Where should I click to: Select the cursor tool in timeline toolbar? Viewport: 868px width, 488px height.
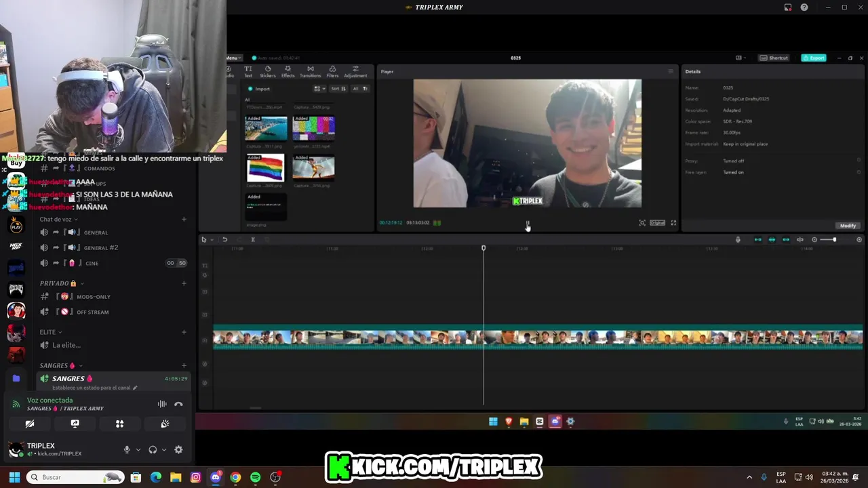(x=203, y=239)
